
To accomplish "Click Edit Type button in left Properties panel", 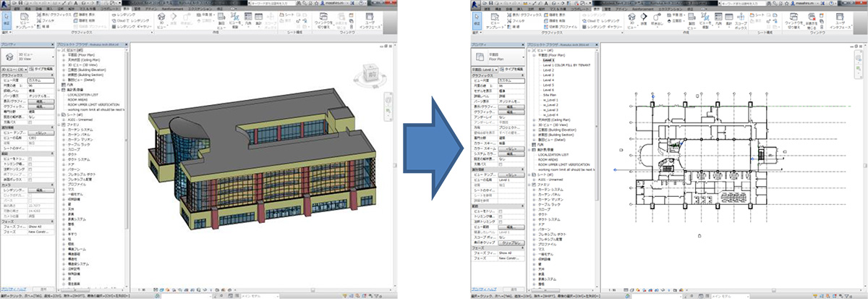I will (41, 69).
